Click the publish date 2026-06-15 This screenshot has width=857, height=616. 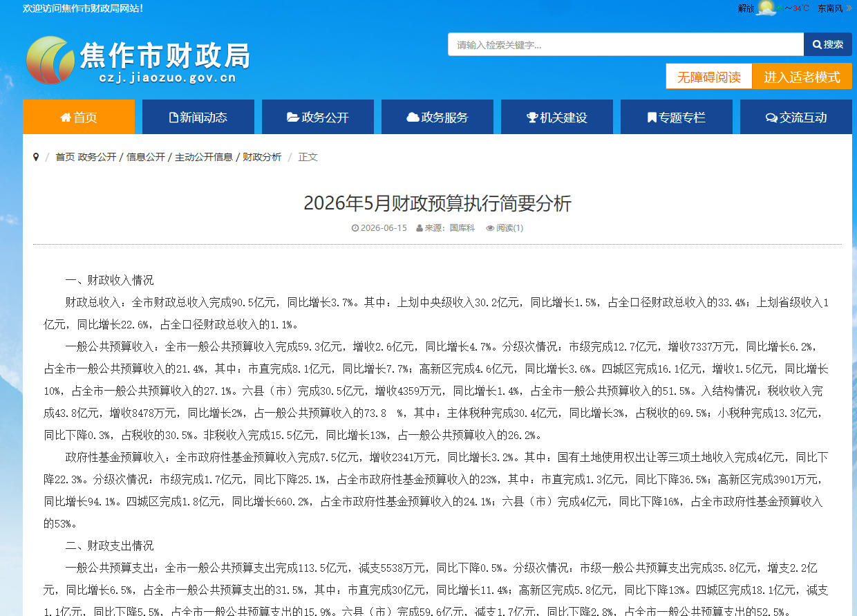point(384,228)
